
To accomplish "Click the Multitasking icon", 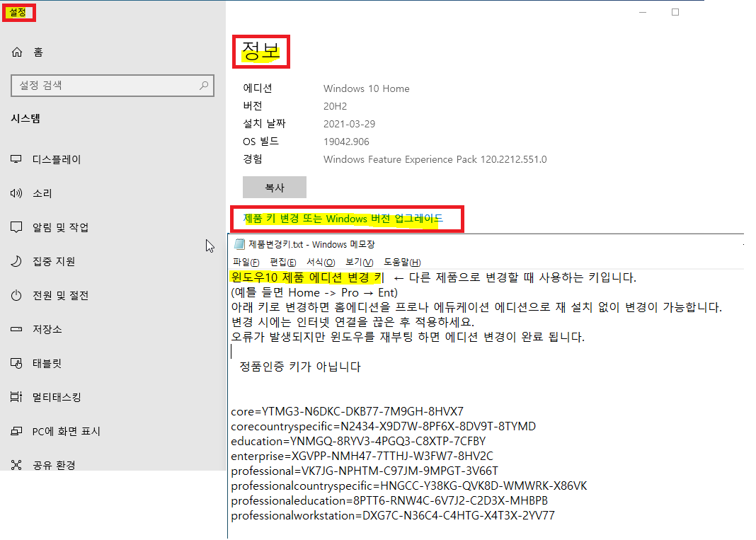I will 16,397.
